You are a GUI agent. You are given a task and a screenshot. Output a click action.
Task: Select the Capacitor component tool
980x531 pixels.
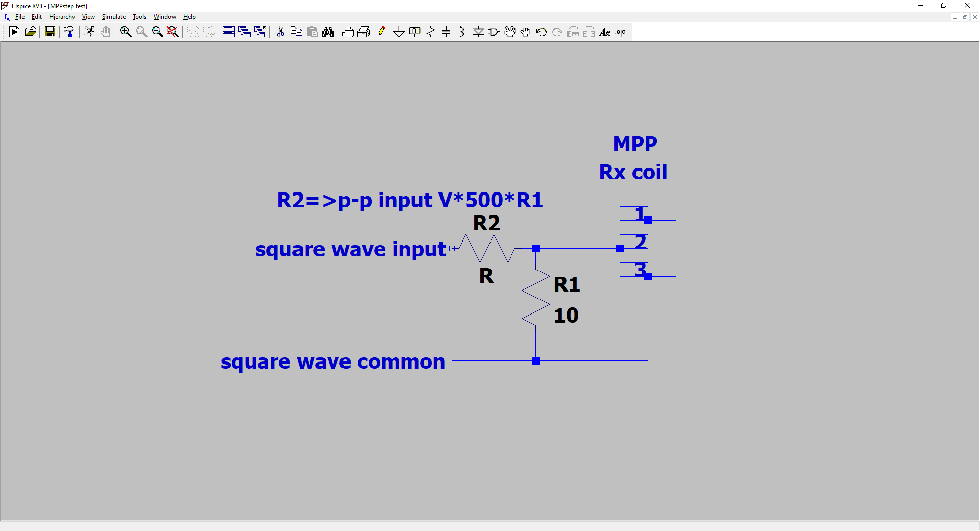(x=446, y=32)
